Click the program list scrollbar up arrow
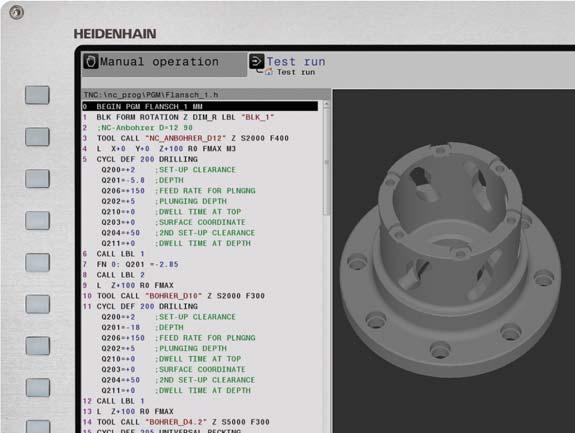Viewport: 575px width, 433px height. [x=326, y=104]
